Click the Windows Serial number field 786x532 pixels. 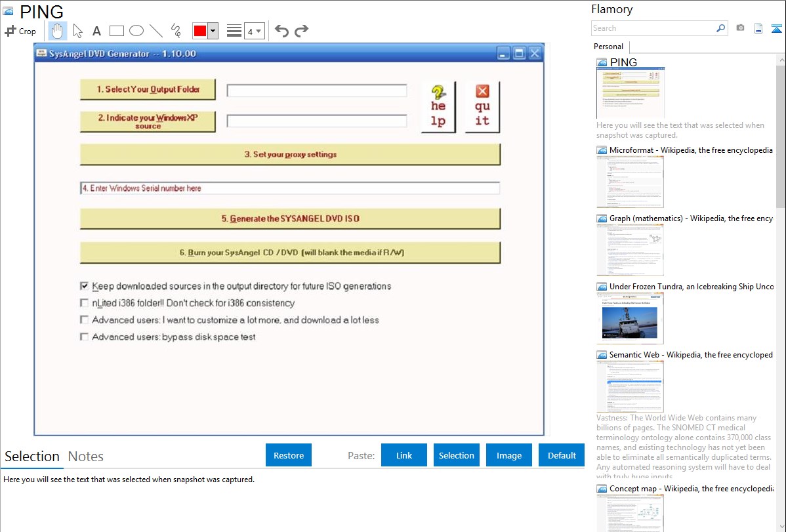[290, 188]
